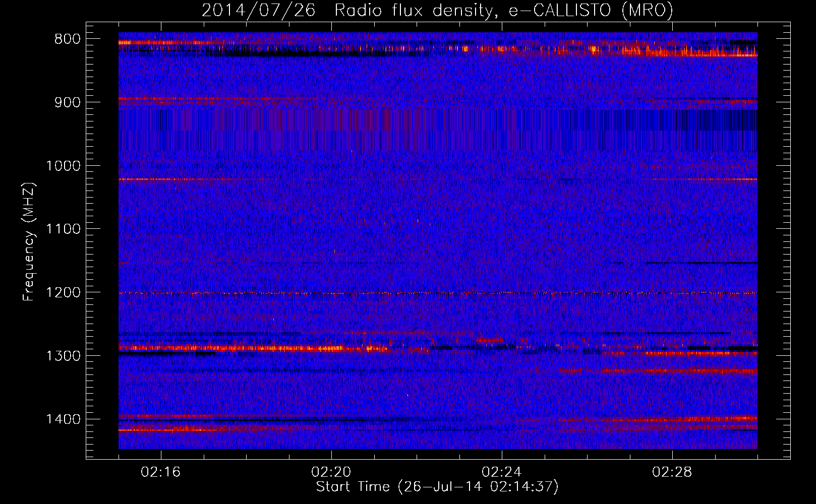Click the 02:16 time tick label
Viewport: 816px width, 504px height.
click(x=161, y=472)
